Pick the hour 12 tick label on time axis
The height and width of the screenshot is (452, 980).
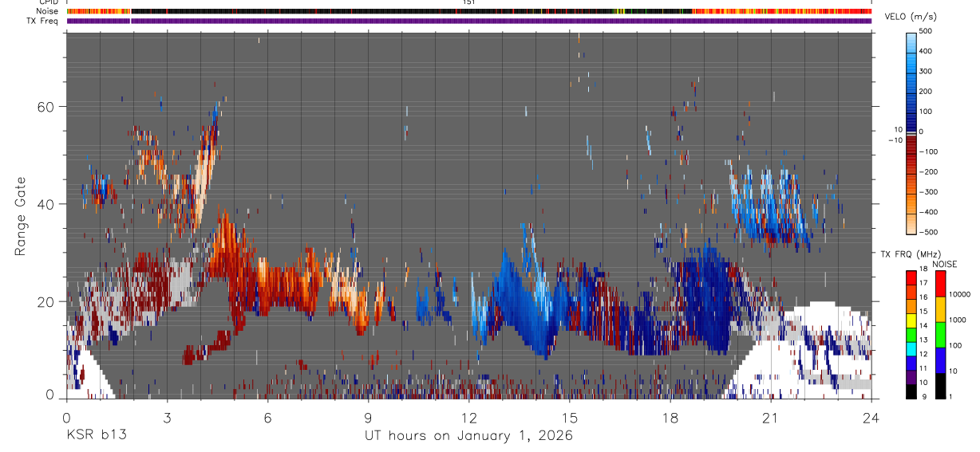468,418
